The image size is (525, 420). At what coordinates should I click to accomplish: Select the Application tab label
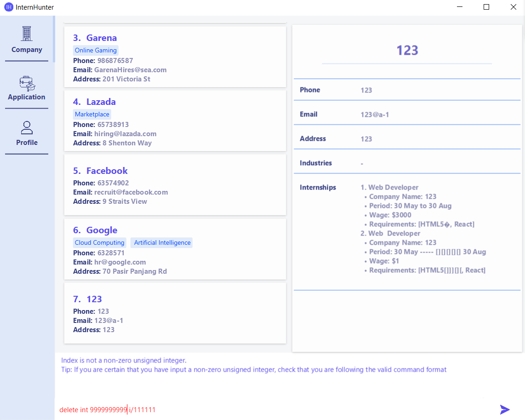tap(27, 97)
